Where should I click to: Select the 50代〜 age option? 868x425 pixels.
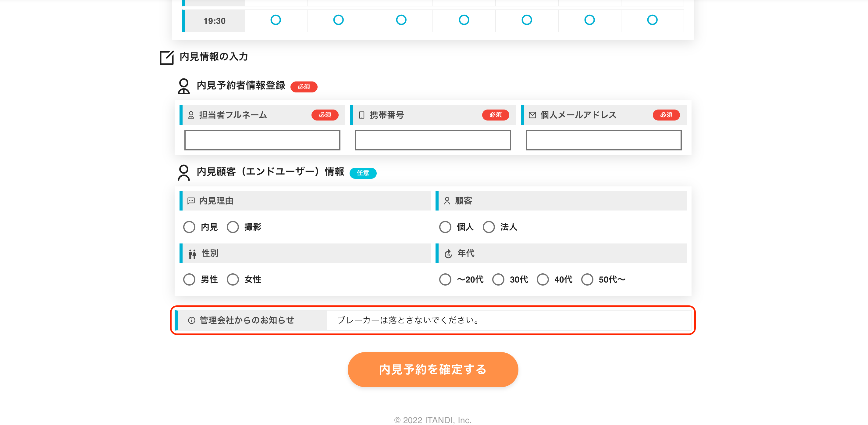(587, 279)
